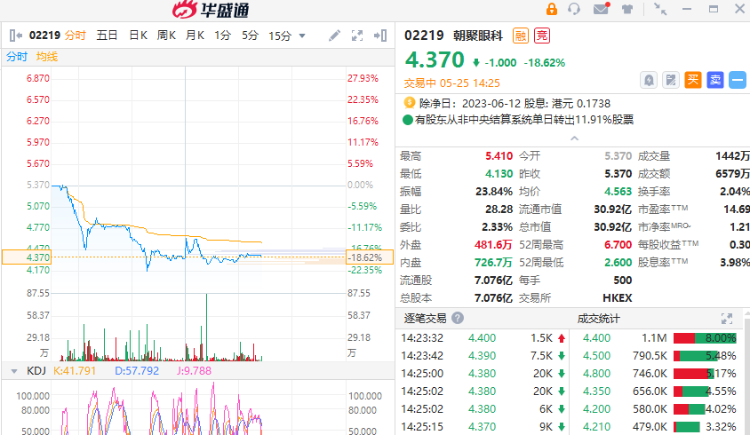Select the pencil drawing tool
This screenshot has height=435, width=750.
(x=334, y=35)
